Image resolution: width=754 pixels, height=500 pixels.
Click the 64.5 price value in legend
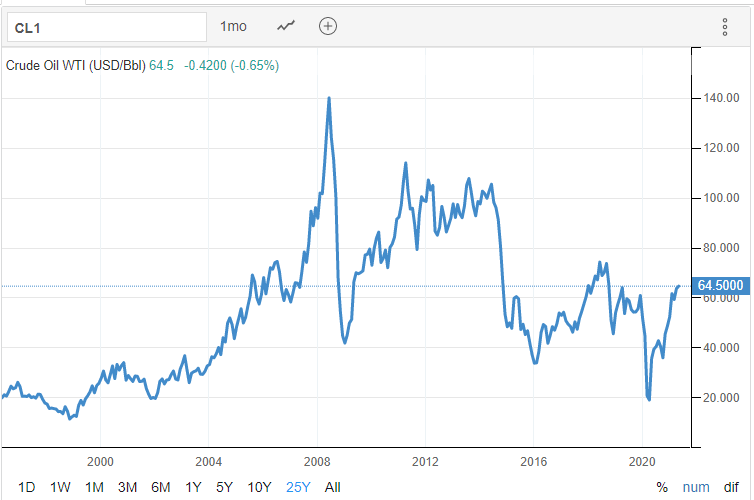161,65
